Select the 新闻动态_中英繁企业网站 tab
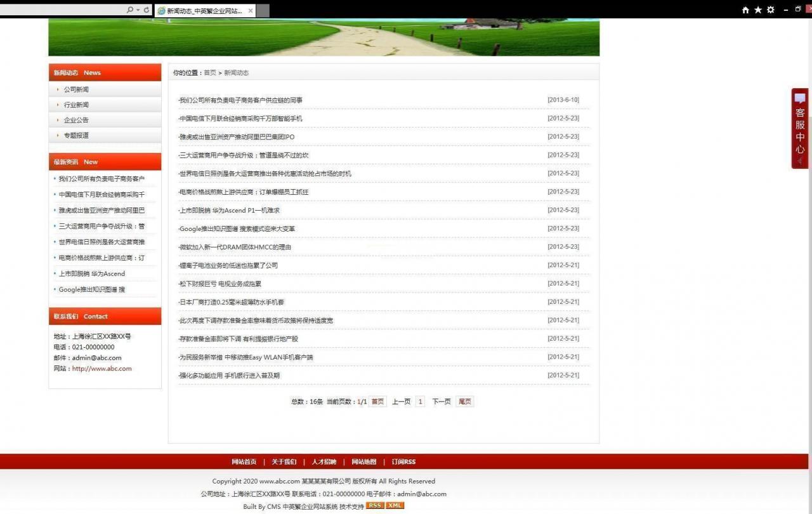 click(205, 11)
